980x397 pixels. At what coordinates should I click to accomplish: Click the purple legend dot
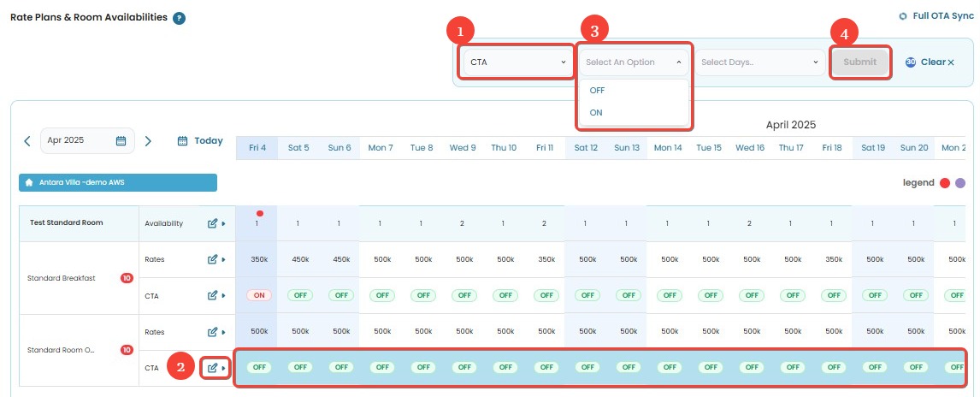coord(960,183)
